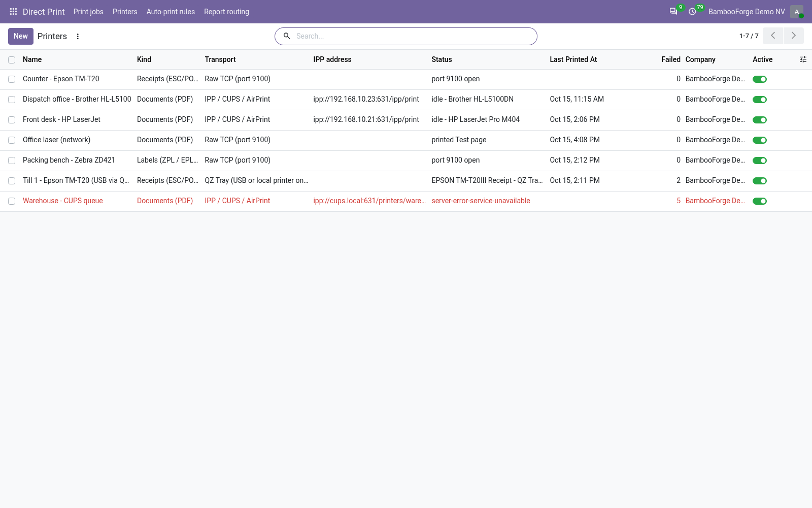The height and width of the screenshot is (508, 812).
Task: Toggle Active for Till 1 Epson printer
Action: pos(760,181)
